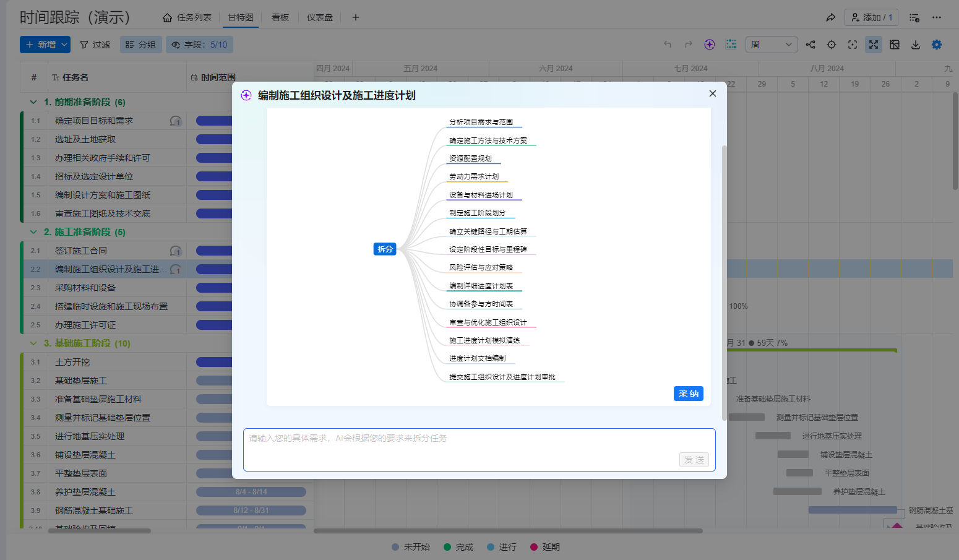Collapse the 3. 基础施工阶段 group

[x=33, y=343]
